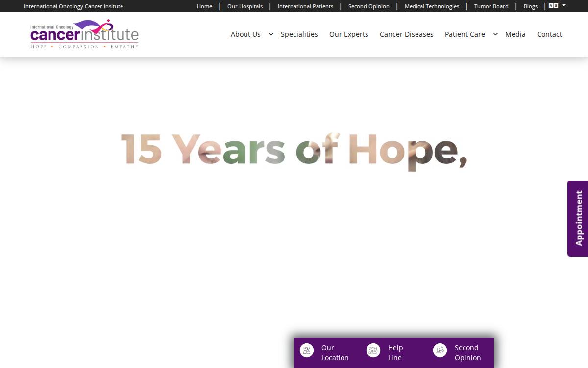Click the Home link in top bar

tap(204, 6)
